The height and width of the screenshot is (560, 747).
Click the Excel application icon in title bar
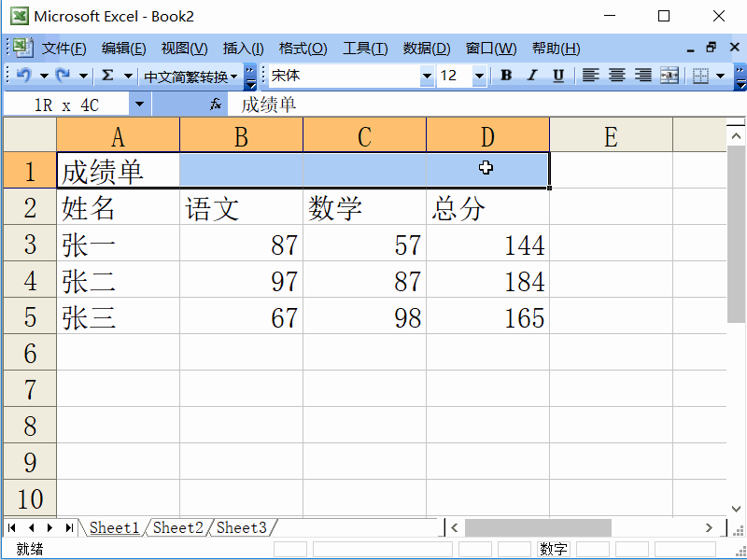click(x=20, y=16)
